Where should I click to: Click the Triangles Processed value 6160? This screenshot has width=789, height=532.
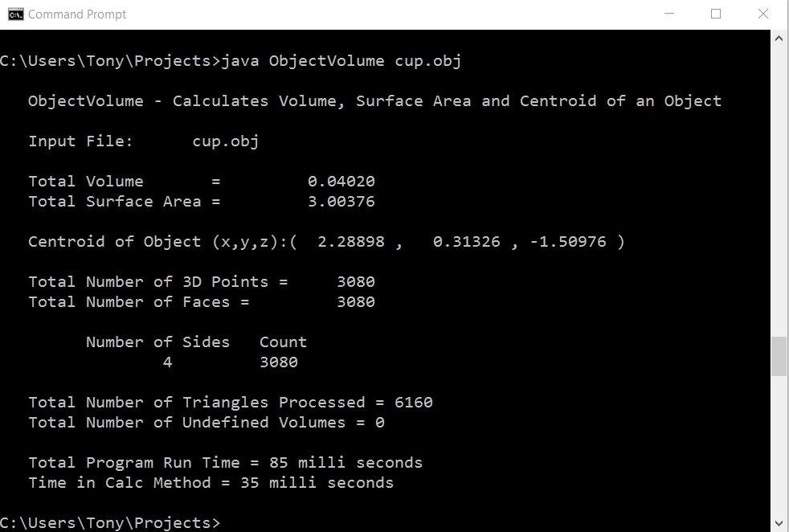(413, 403)
